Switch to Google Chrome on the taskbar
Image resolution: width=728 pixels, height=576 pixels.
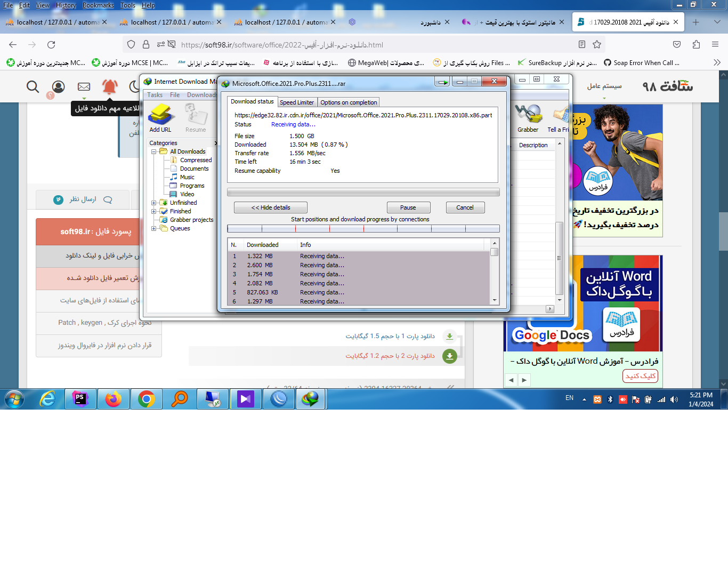pyautogui.click(x=147, y=399)
